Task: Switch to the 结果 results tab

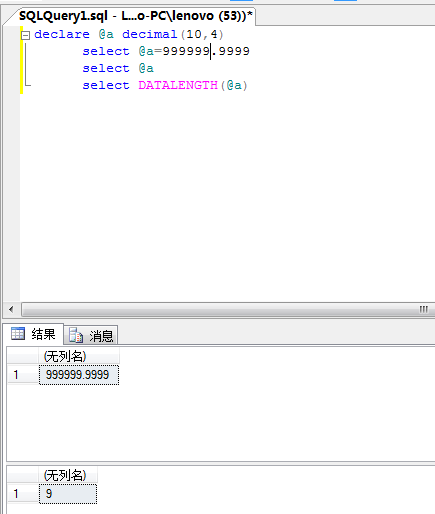Action: 33,334
